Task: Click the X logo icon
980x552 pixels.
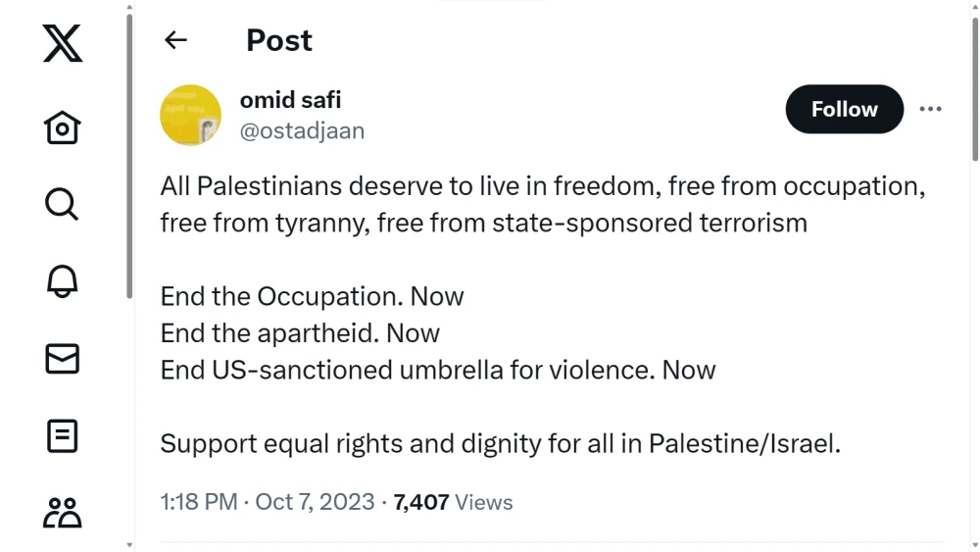Action: 63,44
